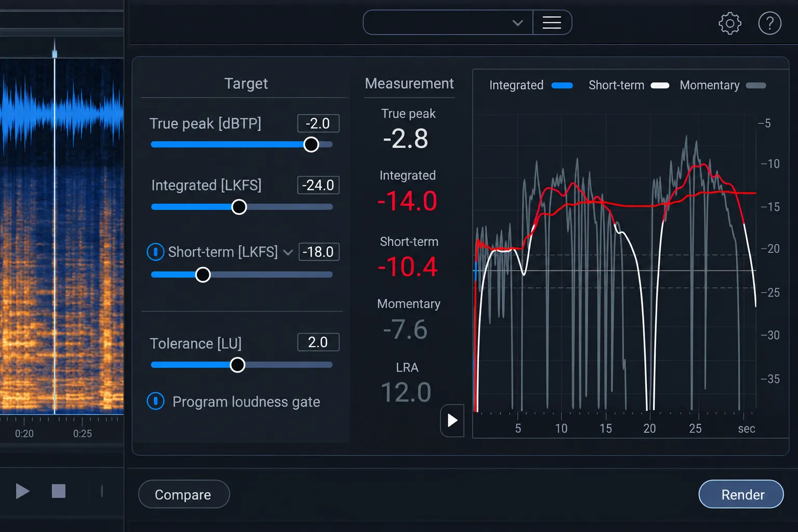Click the True peak [dBTP] slider handle
The image size is (798, 532).
tap(311, 144)
